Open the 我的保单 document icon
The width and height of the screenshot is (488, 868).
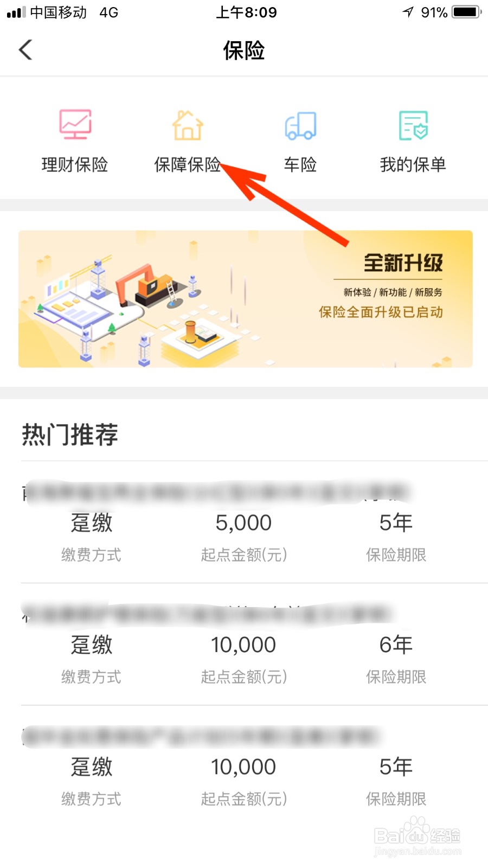click(413, 125)
